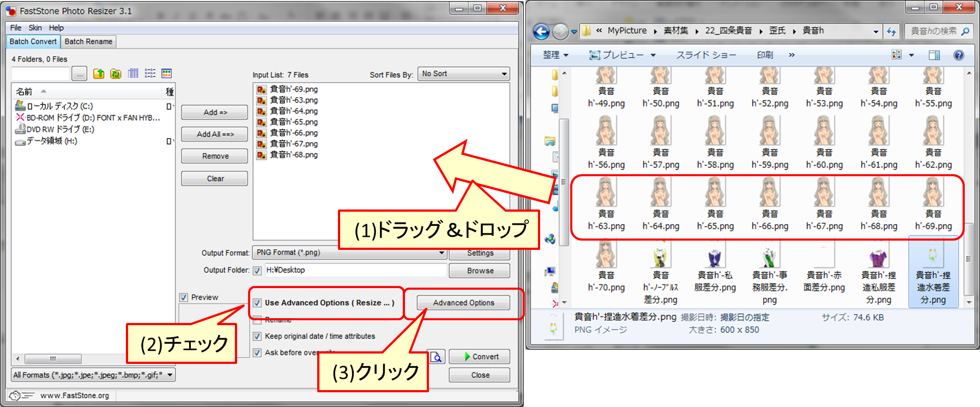Expand the Explorer address bar history dropdown

point(876,32)
